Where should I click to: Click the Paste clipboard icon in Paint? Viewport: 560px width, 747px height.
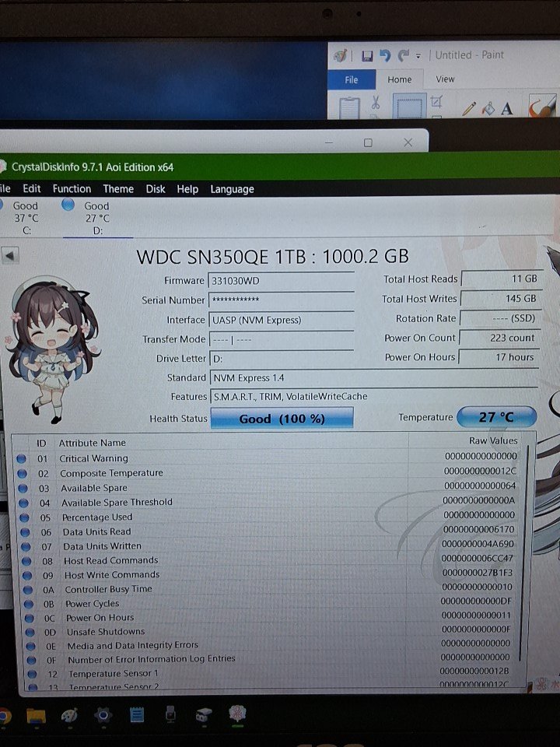[x=349, y=107]
